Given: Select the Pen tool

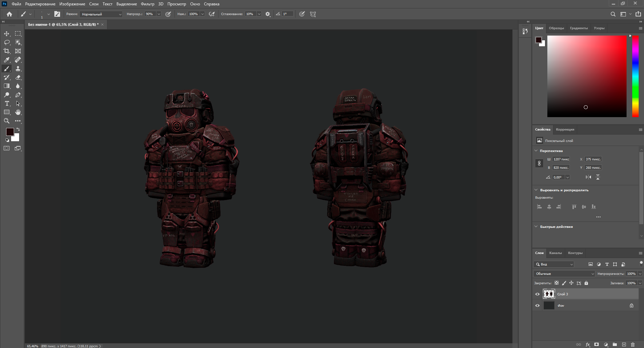Looking at the screenshot, I should pos(18,95).
